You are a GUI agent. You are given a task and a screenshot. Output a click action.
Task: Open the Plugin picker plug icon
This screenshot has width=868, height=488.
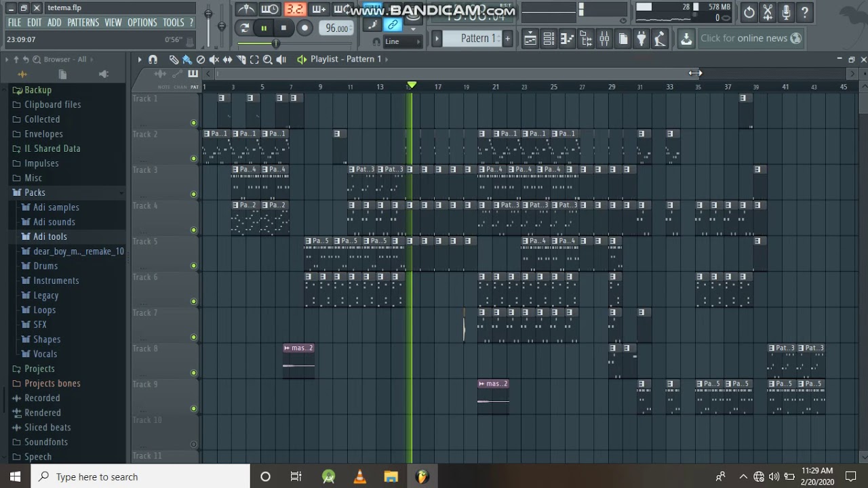642,39
